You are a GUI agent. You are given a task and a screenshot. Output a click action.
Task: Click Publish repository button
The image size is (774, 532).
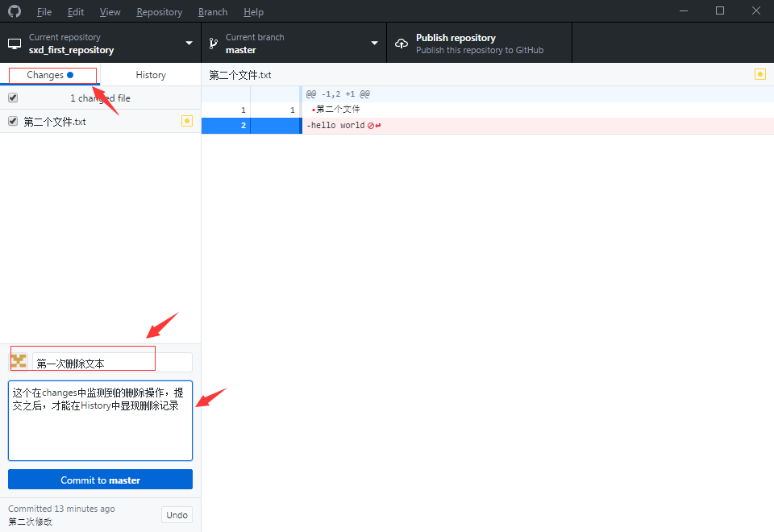[479, 43]
